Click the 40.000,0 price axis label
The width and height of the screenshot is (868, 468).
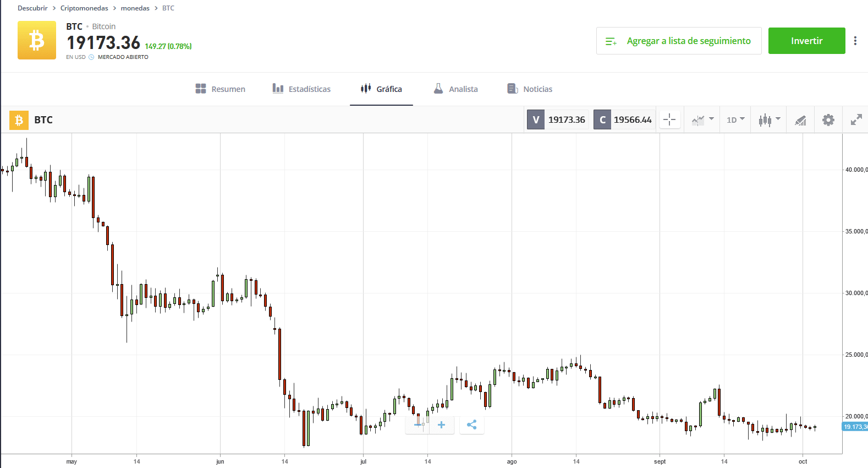pos(856,170)
